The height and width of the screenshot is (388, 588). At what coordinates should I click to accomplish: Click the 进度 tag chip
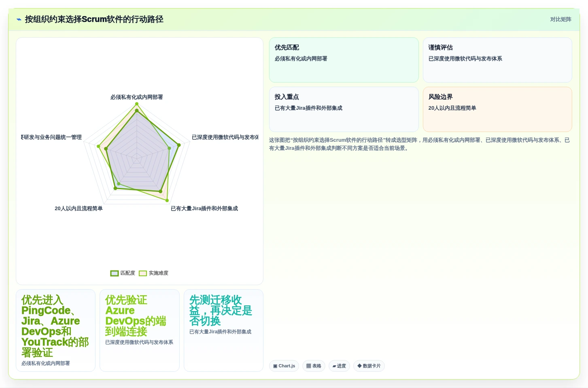click(x=339, y=366)
